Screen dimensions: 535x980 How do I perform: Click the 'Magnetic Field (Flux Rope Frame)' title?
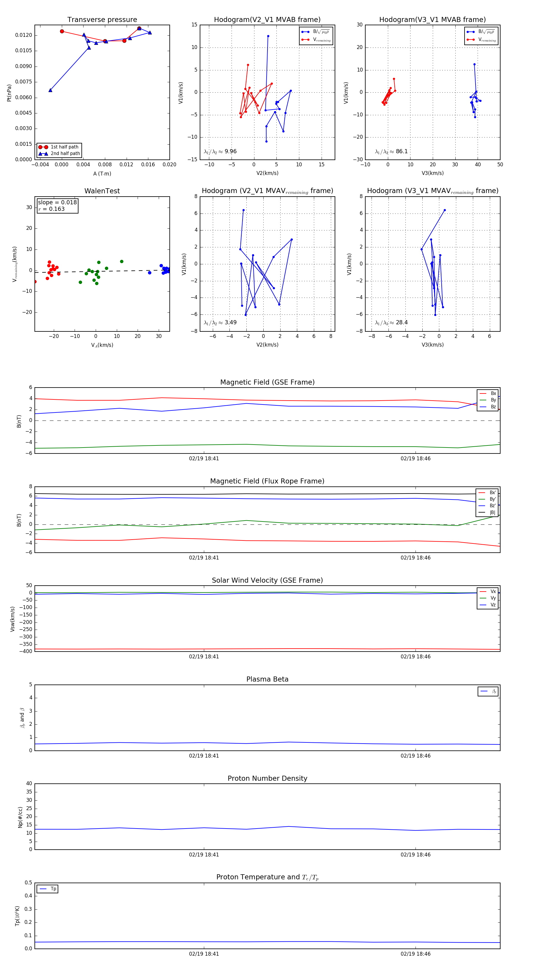click(267, 481)
